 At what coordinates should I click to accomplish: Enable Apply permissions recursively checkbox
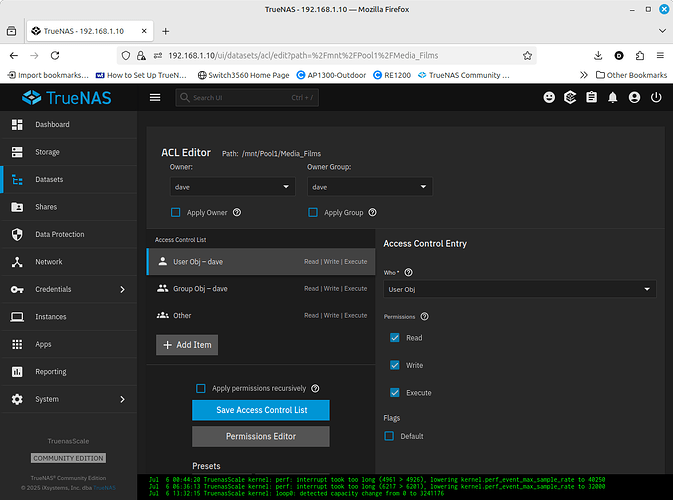pyautogui.click(x=200, y=388)
